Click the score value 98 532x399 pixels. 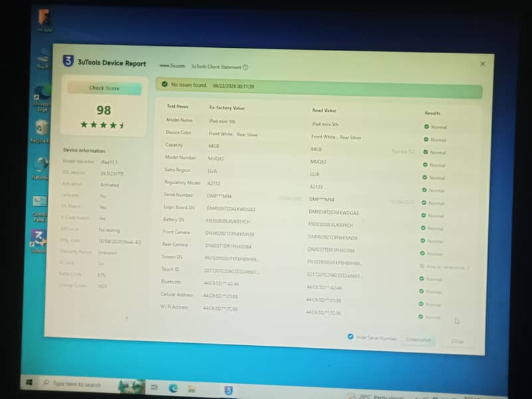coord(104,110)
